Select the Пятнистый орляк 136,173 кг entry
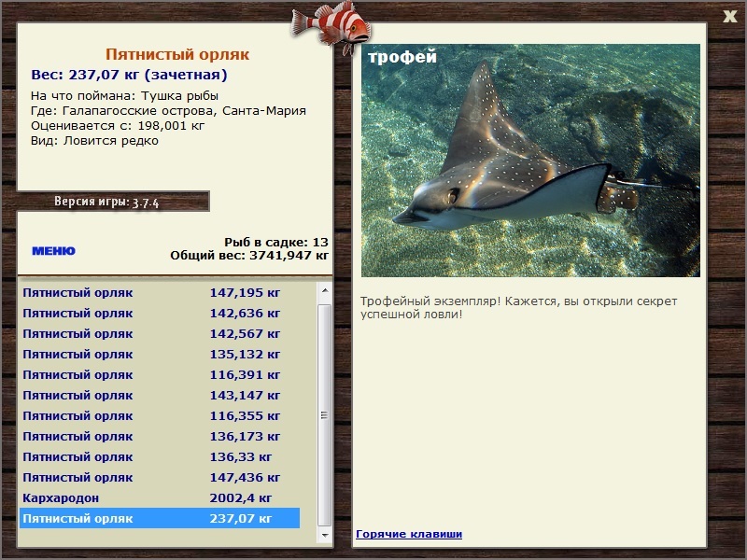Viewport: 747px width, 560px height. pos(160,436)
